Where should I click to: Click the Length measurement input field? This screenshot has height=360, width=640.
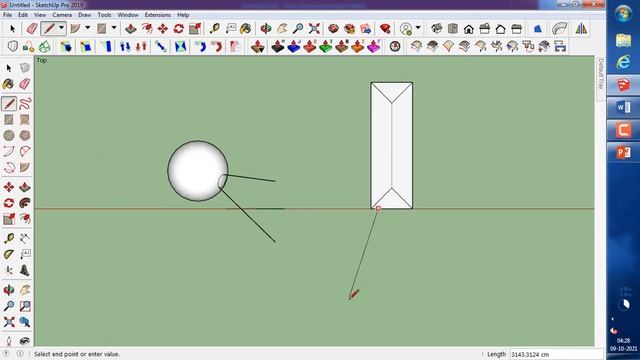(x=556, y=354)
